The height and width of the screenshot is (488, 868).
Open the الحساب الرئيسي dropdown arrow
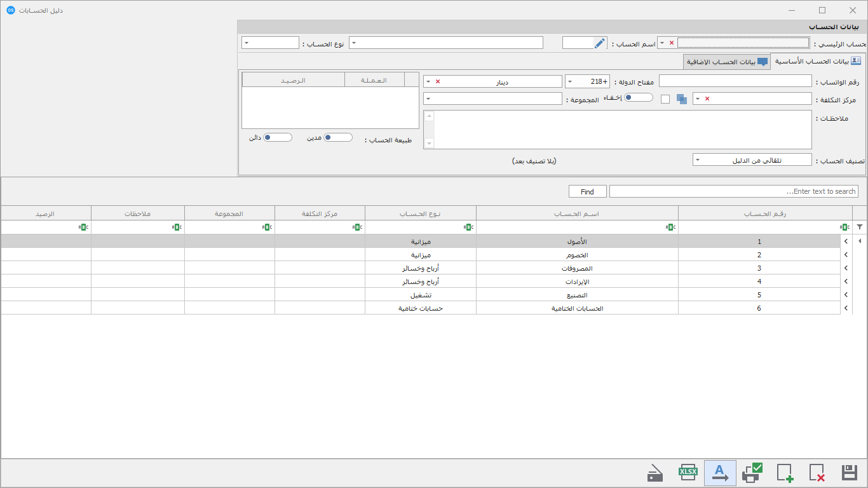coord(662,43)
